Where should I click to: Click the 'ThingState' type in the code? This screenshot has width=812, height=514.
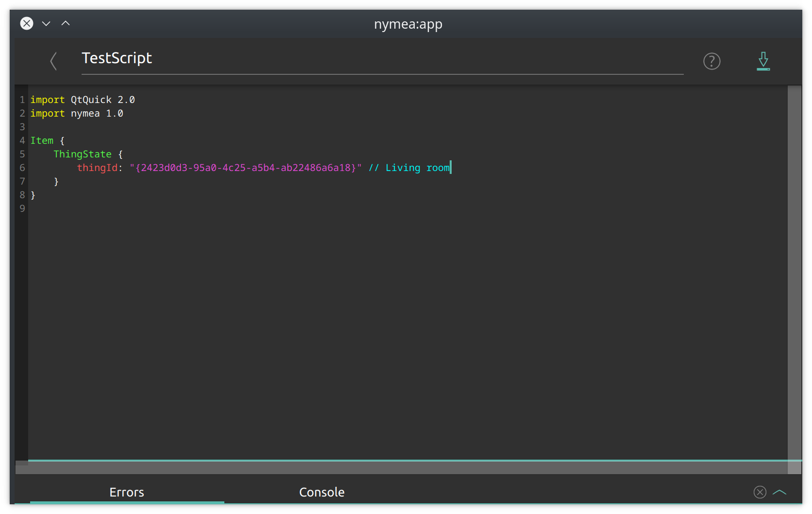83,154
